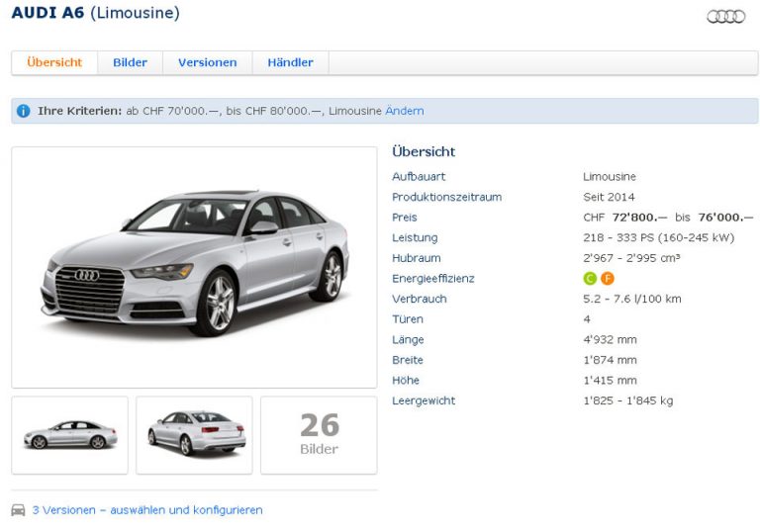Click the Übersicht section heading above specs

point(424,151)
